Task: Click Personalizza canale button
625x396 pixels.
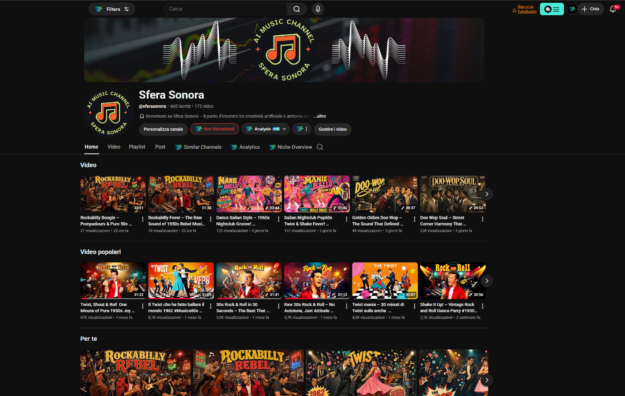Action: coord(163,129)
